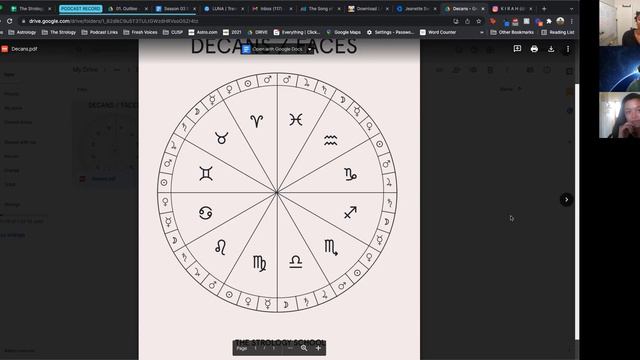Open the Fresh Voices bookmarks folder
Viewport: 640px width, 360px height.
pyautogui.click(x=140, y=32)
